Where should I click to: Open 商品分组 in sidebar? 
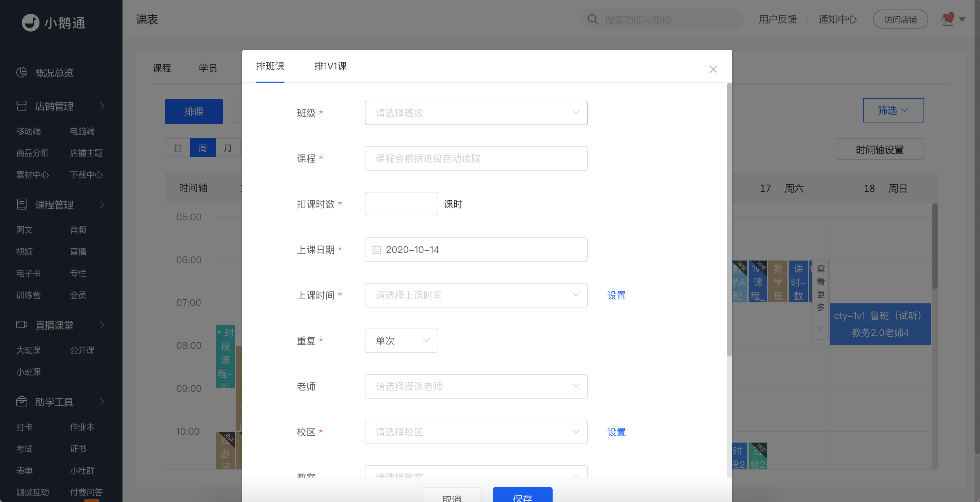pyautogui.click(x=32, y=153)
